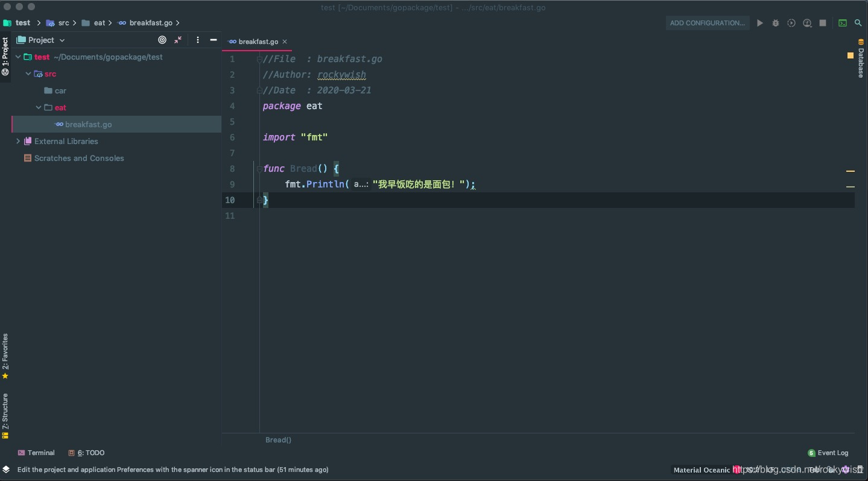Viewport: 868px width, 481px height.
Task: Select the breakfast.go editor tab
Action: point(258,42)
